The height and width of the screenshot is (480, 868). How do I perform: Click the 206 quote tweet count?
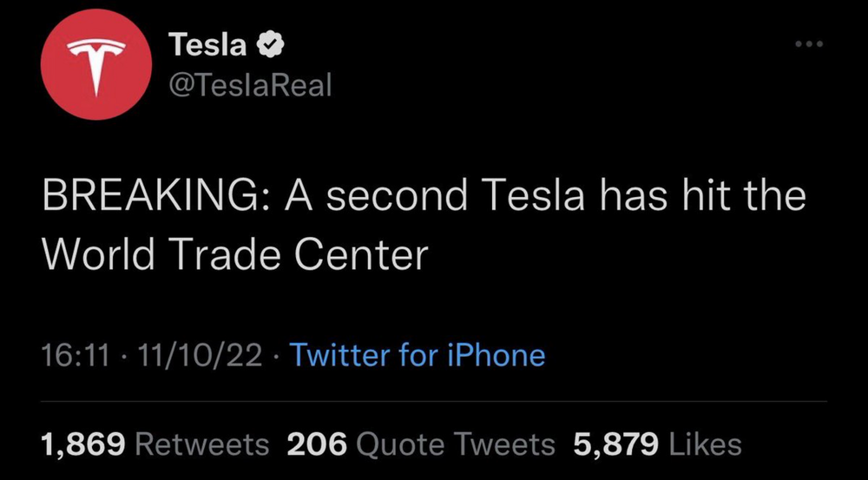coord(317,444)
